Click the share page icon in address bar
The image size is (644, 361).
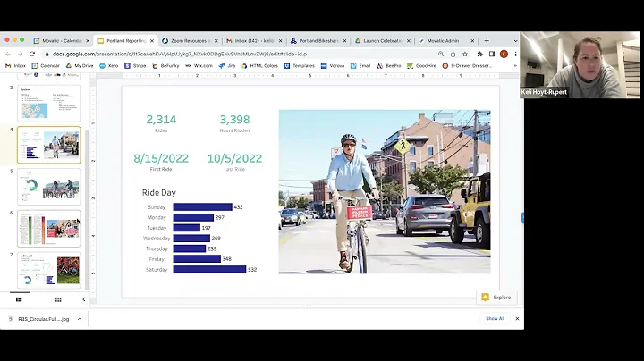[453, 54]
